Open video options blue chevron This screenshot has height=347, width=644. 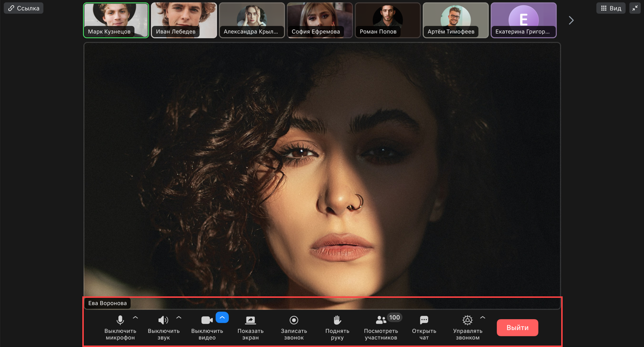point(222,317)
